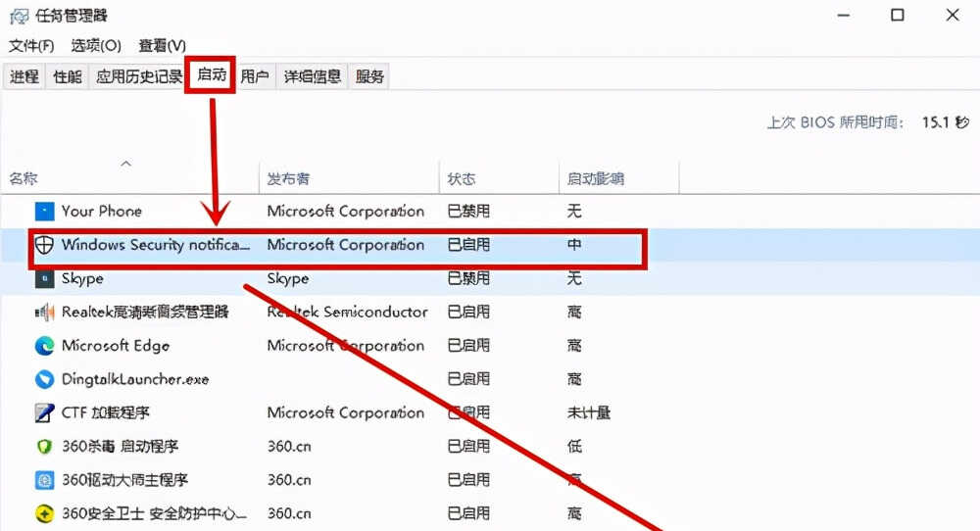Sort by the 启动影响 column header
This screenshot has height=531, width=980.
click(x=595, y=178)
